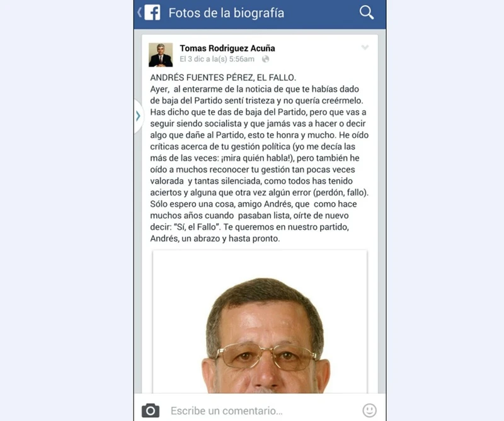The image size is (504, 421).
Task: Tap the Facebook logo icon
Action: coord(152,13)
